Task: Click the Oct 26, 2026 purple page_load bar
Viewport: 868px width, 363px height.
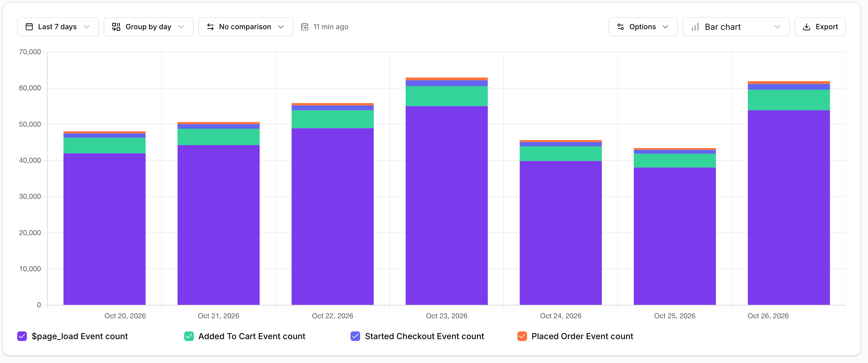Action: (789, 208)
